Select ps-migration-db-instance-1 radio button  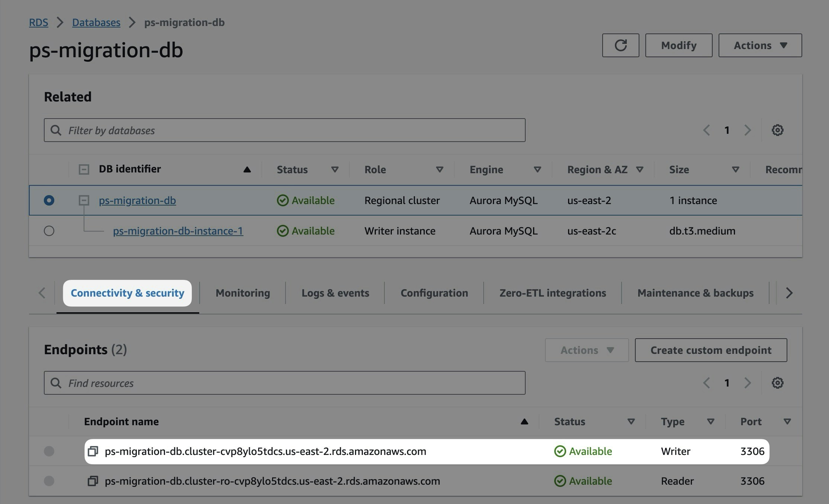tap(49, 231)
